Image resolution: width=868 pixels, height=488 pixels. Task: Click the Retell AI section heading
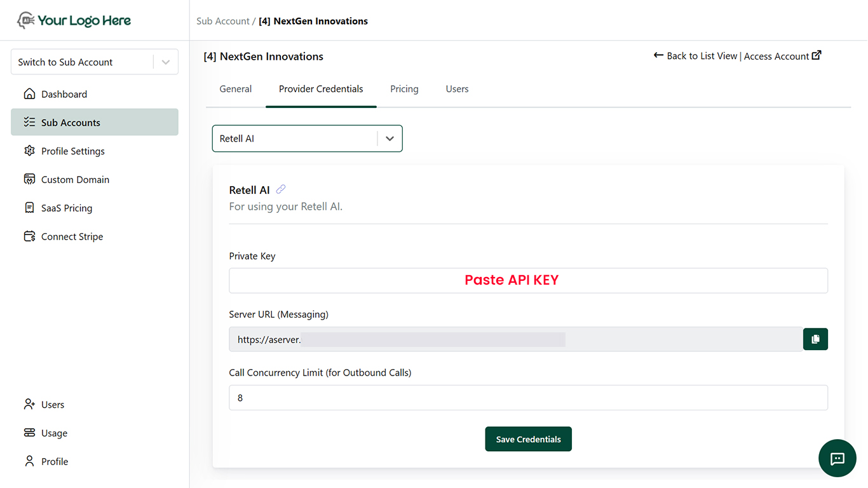tap(249, 190)
